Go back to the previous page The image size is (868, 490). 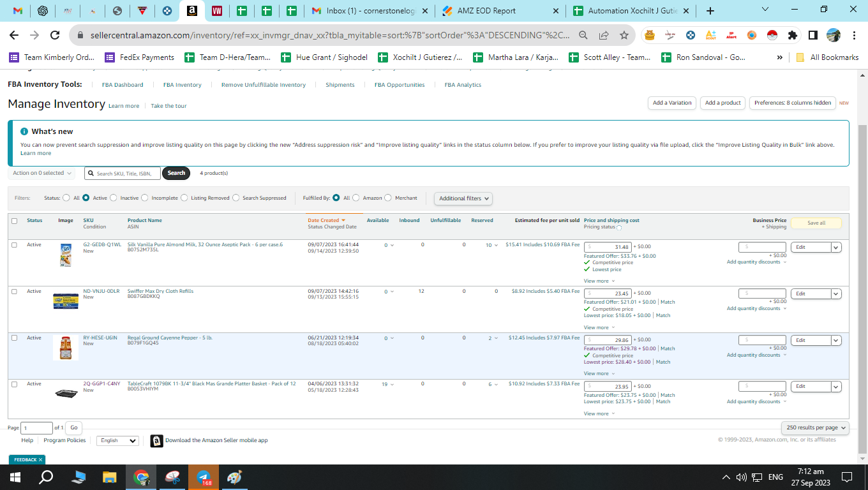(14, 35)
